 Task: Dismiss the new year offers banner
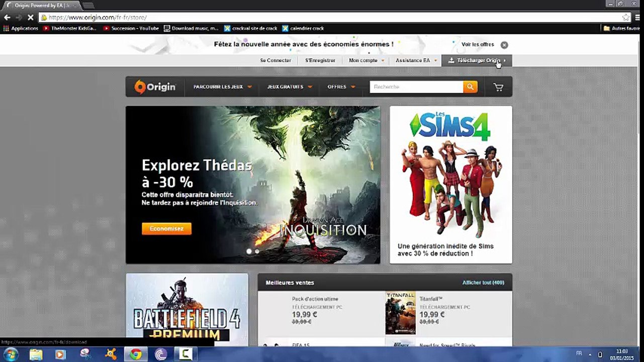pos(504,45)
